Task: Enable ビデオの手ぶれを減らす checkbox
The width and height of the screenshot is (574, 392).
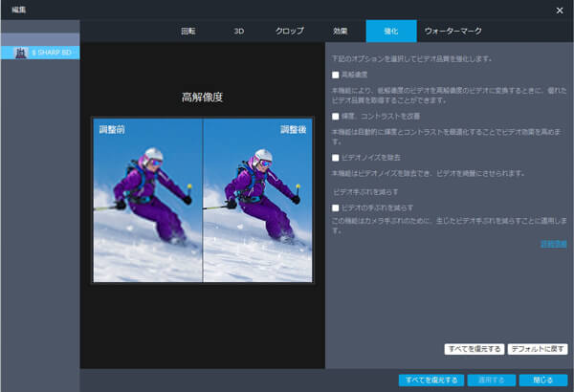Action: 336,207
